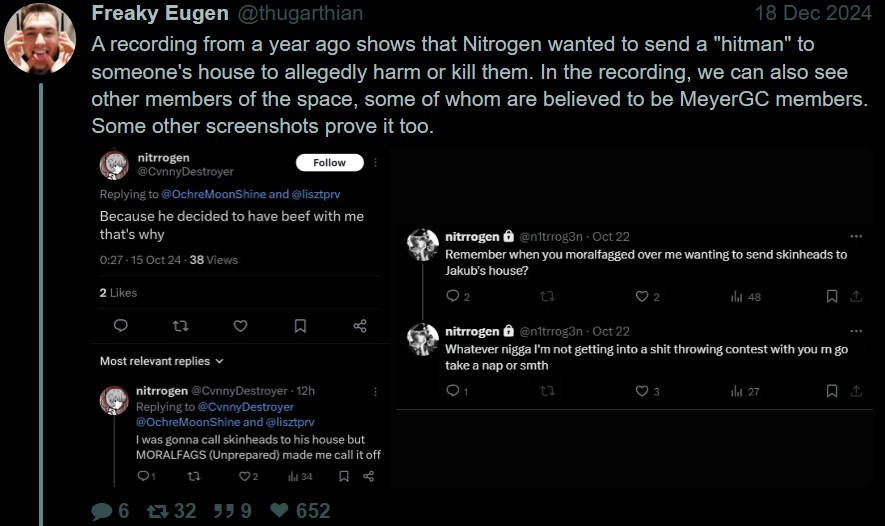Click the reply icon showing 6 comments
Image resolution: width=885 pixels, height=526 pixels.
(x=102, y=511)
